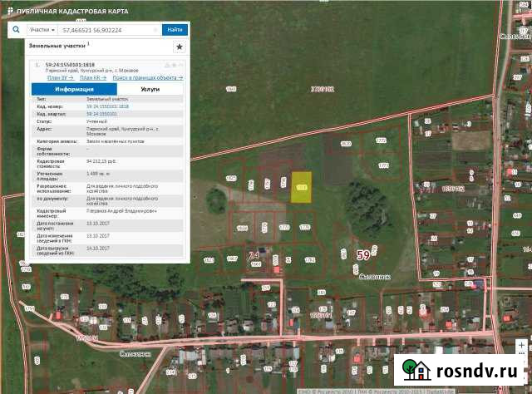The width and height of the screenshot is (532, 394).
Task: Open the "Участки" search type dropdown
Action: pos(42,29)
